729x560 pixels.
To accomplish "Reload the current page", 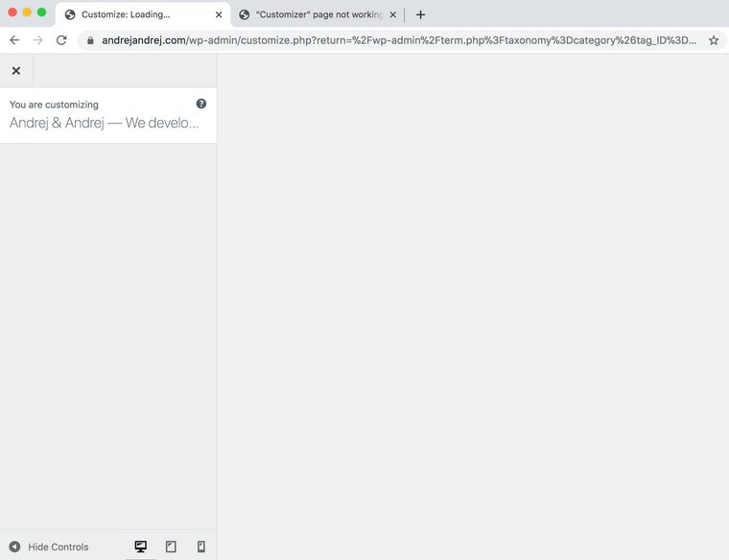I will pyautogui.click(x=62, y=40).
